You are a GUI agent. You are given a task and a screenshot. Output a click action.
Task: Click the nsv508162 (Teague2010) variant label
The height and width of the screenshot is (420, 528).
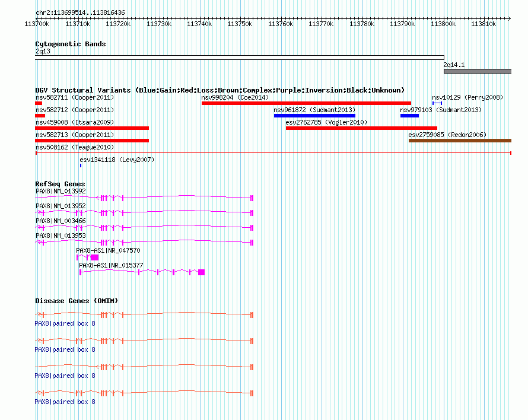75,147
